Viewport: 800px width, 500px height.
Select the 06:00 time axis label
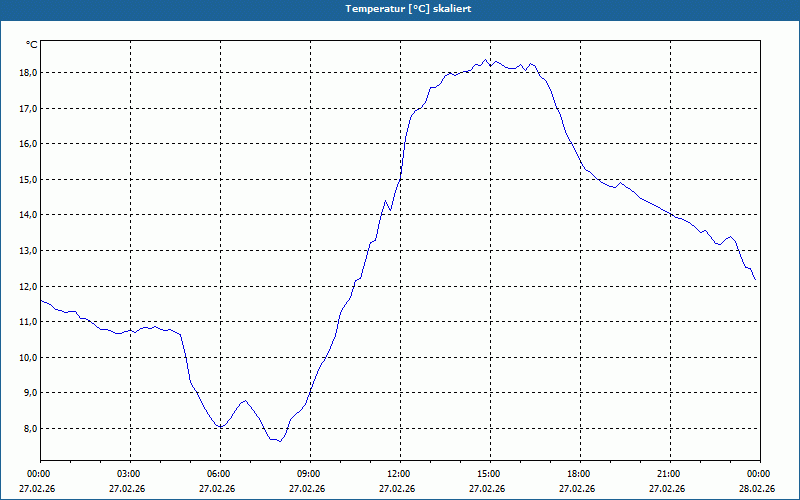click(x=219, y=474)
